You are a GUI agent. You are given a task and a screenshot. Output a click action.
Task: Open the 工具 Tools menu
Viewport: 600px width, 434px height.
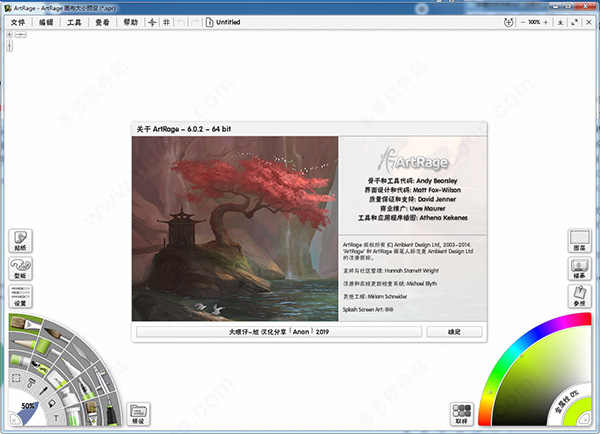74,22
